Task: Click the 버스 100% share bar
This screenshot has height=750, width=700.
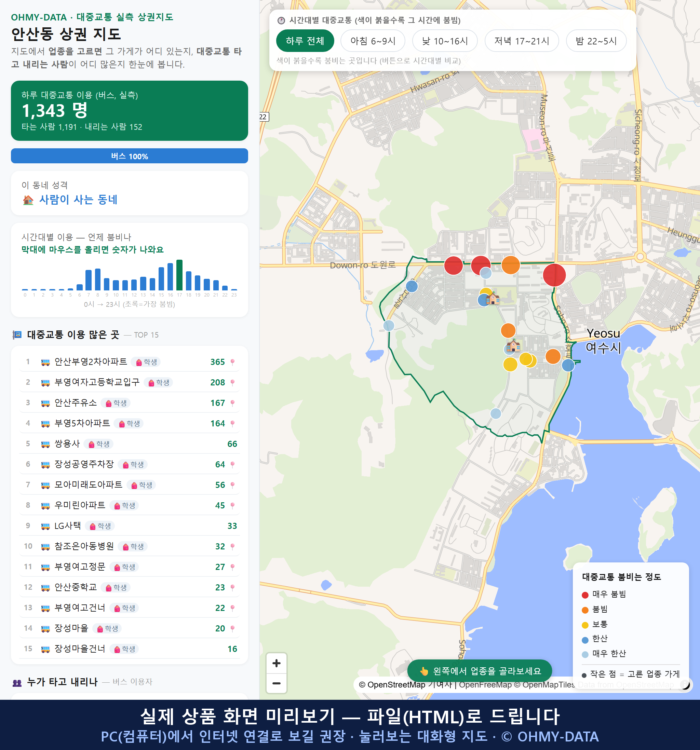Action: [130, 156]
